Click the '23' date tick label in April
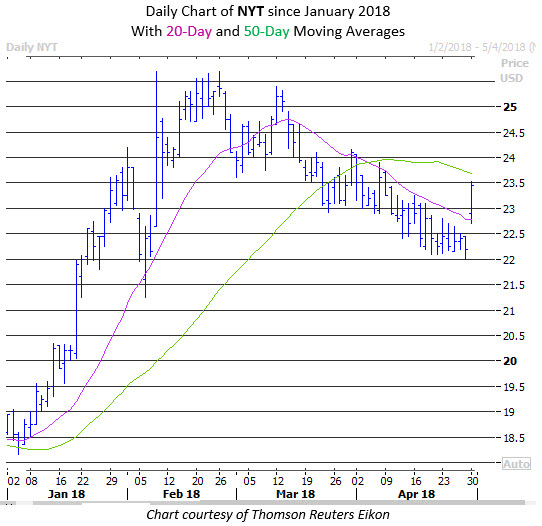Screen dimensions: 542x526 click(443, 481)
